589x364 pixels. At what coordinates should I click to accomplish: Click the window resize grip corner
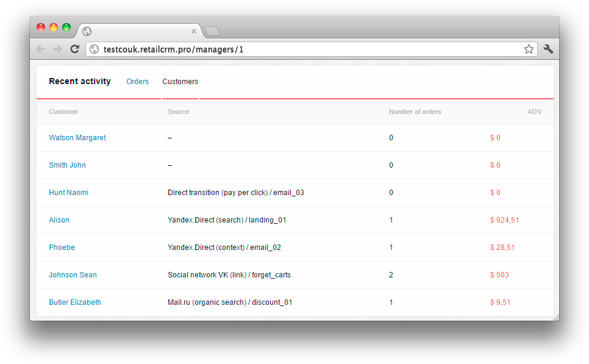pos(556,318)
